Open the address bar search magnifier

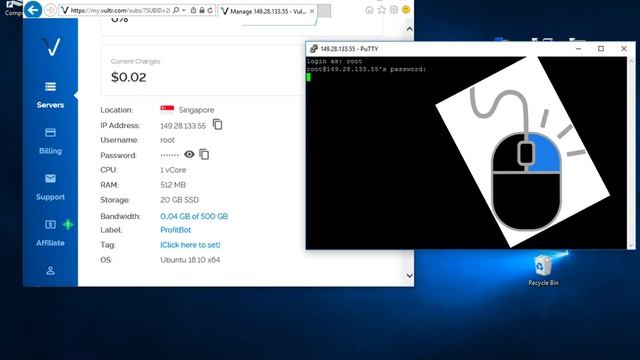[x=176, y=10]
